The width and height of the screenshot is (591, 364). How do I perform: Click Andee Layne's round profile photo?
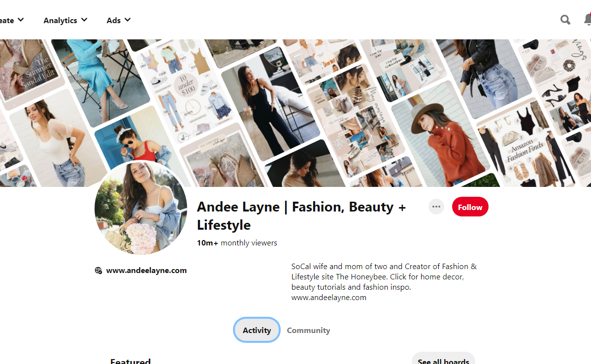141,208
